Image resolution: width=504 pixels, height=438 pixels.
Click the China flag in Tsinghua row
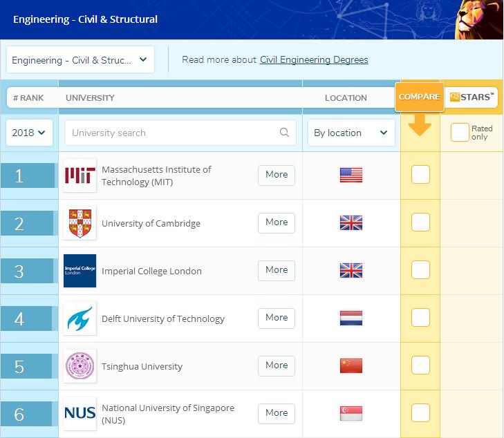click(x=351, y=365)
